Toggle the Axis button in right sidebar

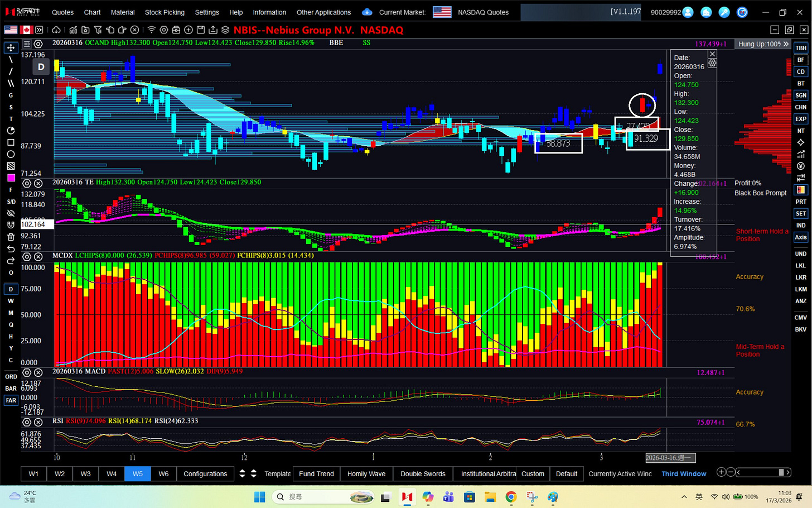click(801, 237)
